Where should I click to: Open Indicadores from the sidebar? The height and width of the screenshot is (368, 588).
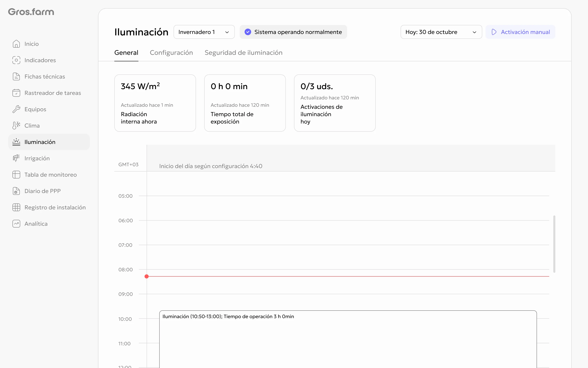point(49,60)
